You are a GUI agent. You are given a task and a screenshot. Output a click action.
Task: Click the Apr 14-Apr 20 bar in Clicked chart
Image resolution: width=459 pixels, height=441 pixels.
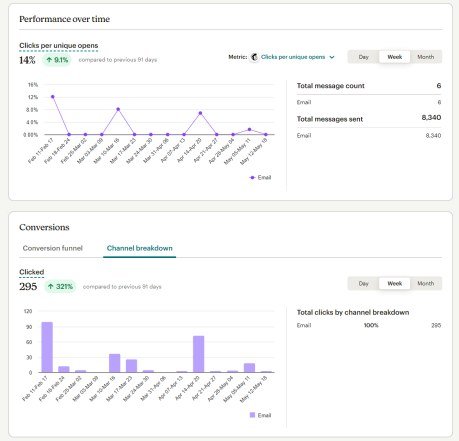click(199, 354)
